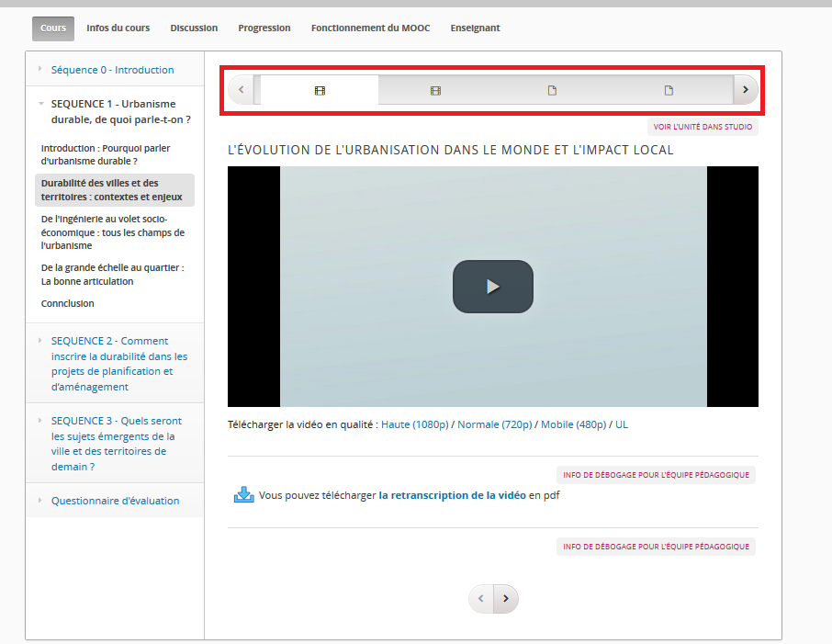Screen dimensions: 832x644
Task: Expand SEQUENCE 2 section arrow
Action: point(39,340)
